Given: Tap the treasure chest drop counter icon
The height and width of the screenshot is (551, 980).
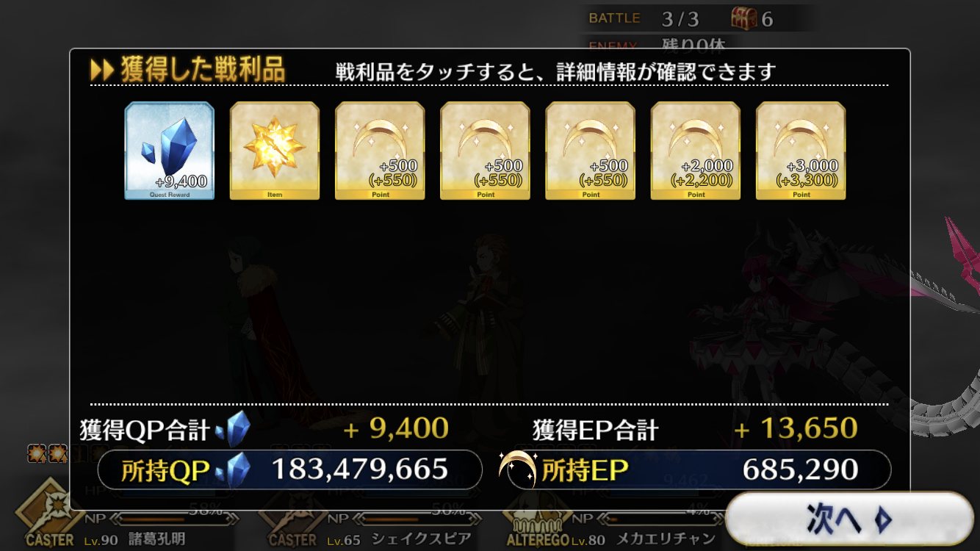Looking at the screenshot, I should point(744,18).
